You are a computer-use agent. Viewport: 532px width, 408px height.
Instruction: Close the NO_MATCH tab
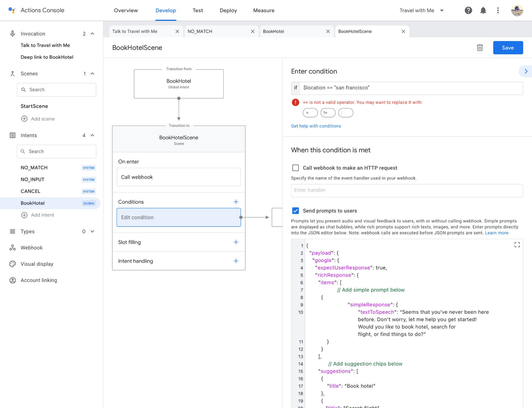(253, 31)
